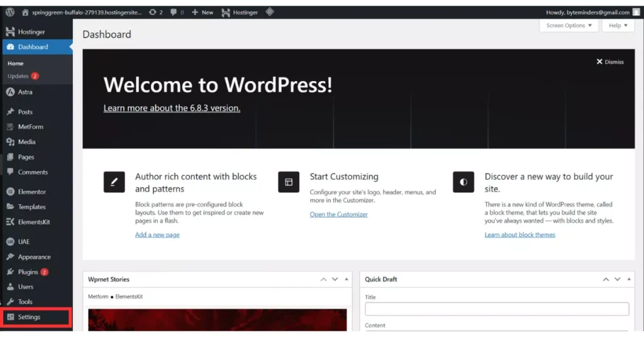The height and width of the screenshot is (337, 644).
Task: Click the Quick Draft Title input field
Action: [497, 309]
